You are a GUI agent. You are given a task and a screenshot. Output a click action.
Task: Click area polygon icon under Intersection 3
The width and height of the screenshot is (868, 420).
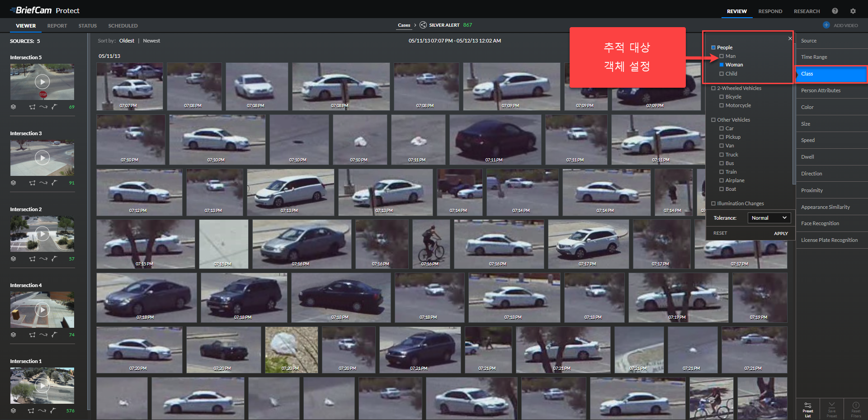[32, 183]
